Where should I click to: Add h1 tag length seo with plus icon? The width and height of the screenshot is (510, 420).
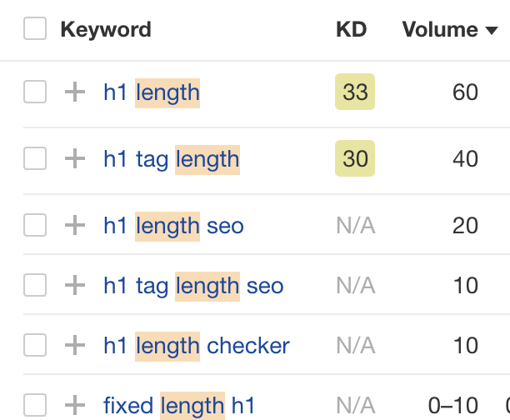75,285
